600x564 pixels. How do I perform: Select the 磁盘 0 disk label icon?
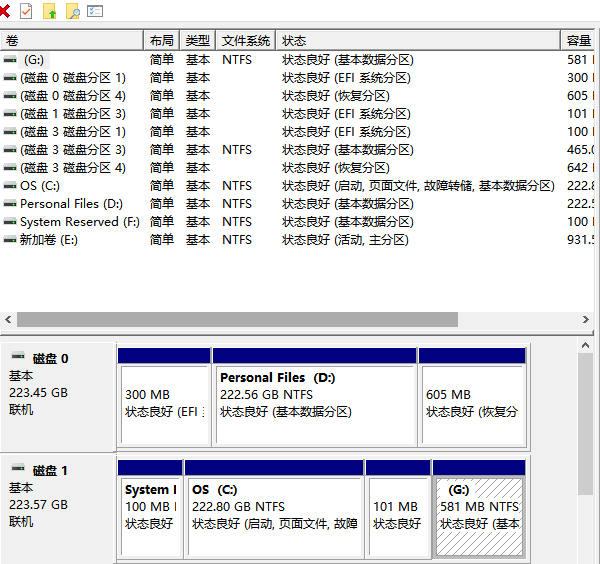(x=17, y=358)
